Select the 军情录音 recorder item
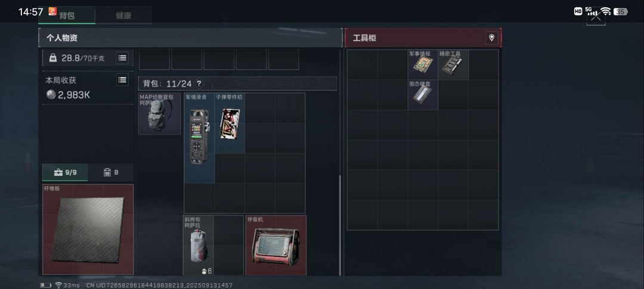Image resolution: width=644 pixels, height=289 pixels. (199, 138)
